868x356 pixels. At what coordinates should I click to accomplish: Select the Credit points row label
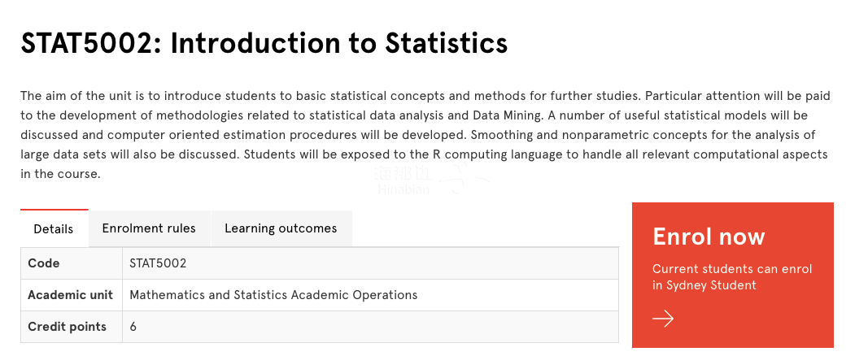67,327
